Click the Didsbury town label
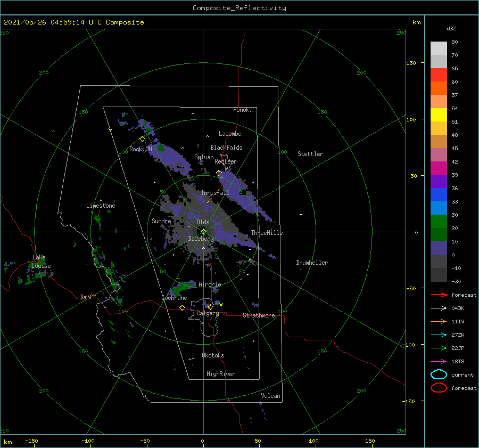The width and height of the screenshot is (479, 448). 201,239
